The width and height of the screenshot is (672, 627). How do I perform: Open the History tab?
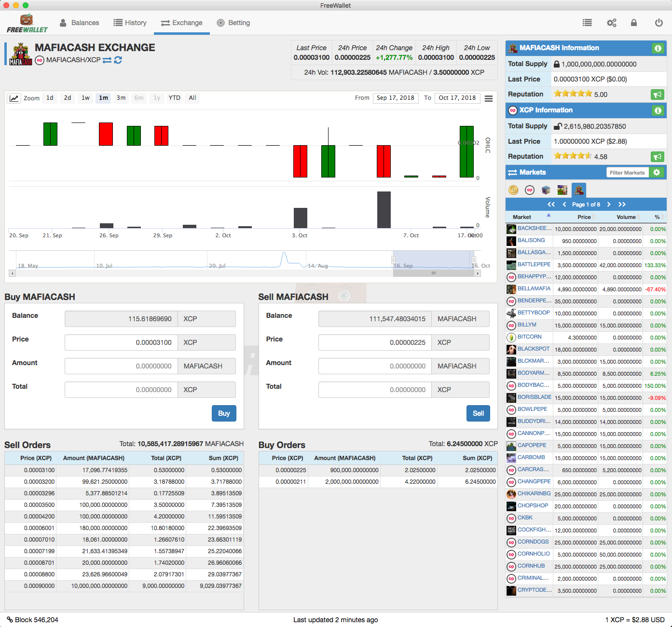click(x=130, y=23)
